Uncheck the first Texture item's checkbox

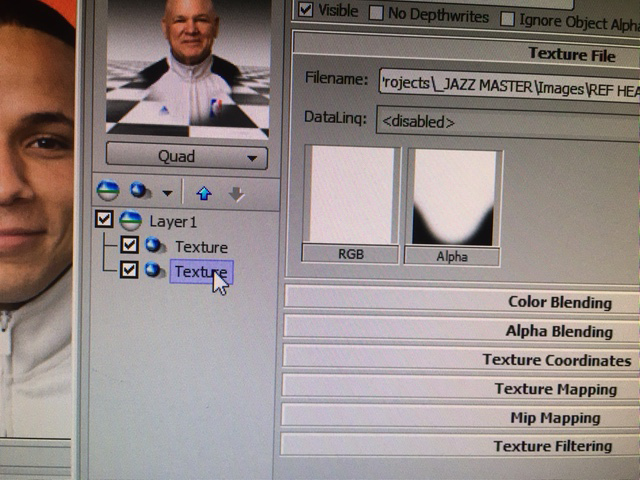pyautogui.click(x=129, y=245)
